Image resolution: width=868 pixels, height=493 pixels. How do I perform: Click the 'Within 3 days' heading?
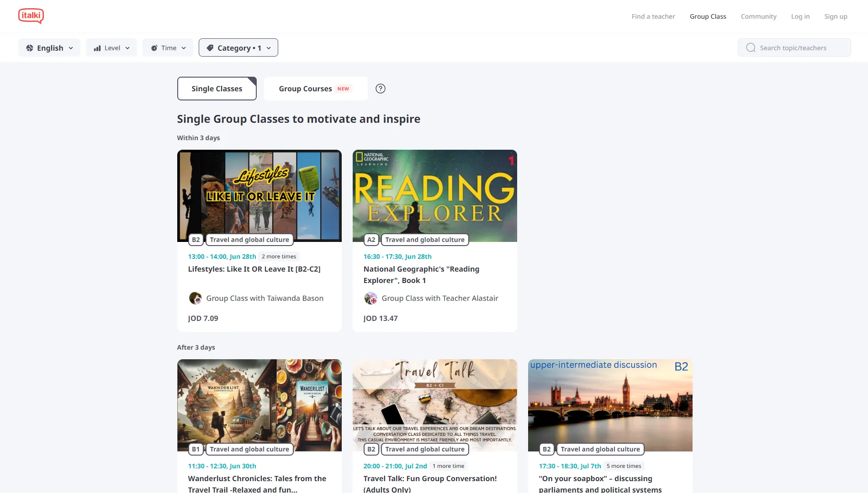point(199,138)
